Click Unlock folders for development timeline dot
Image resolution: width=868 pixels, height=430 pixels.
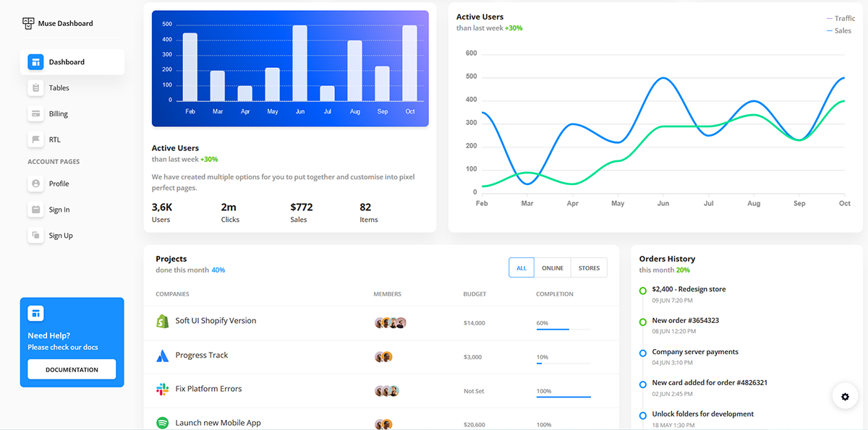(x=642, y=416)
